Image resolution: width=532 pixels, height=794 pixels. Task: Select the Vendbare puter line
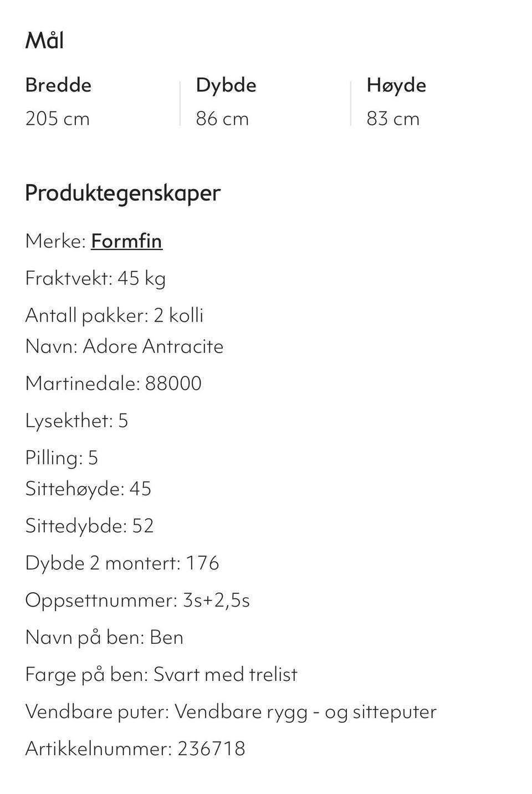[x=231, y=712]
